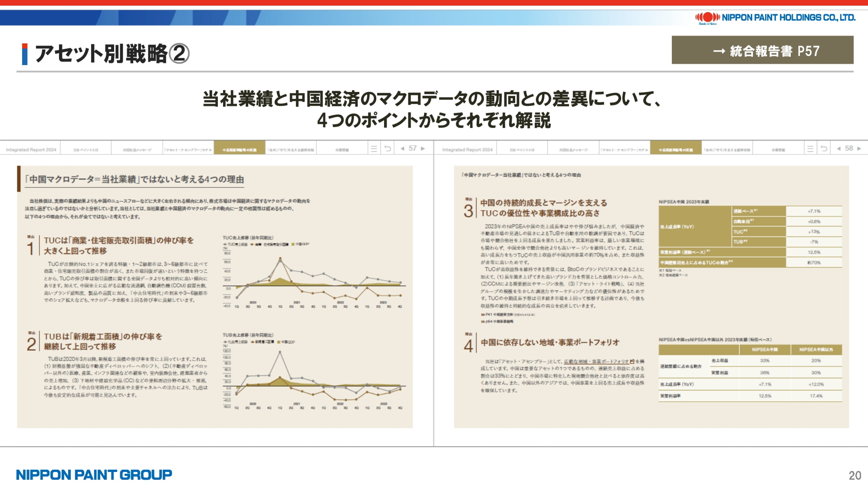Click the slide title アセット別戦略②

112,54
